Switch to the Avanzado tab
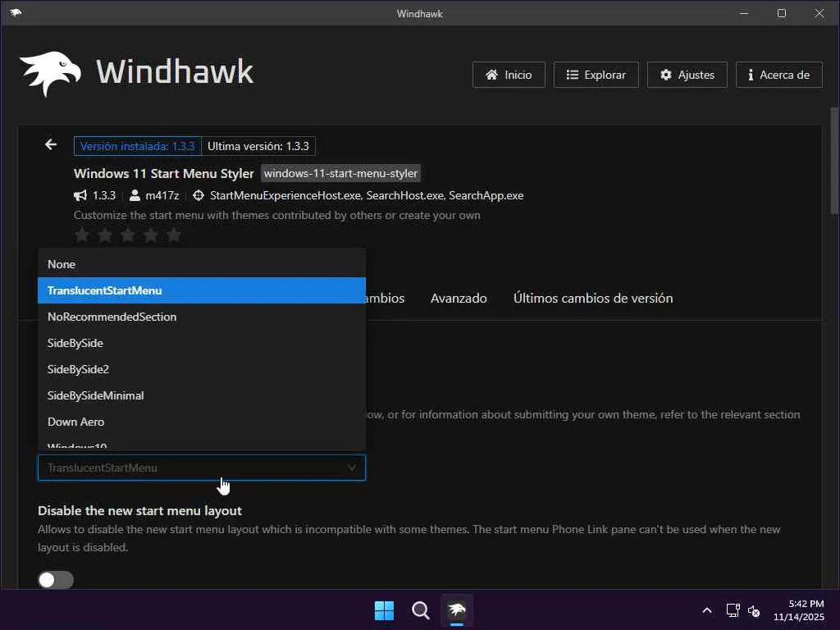840x630 pixels. click(459, 299)
